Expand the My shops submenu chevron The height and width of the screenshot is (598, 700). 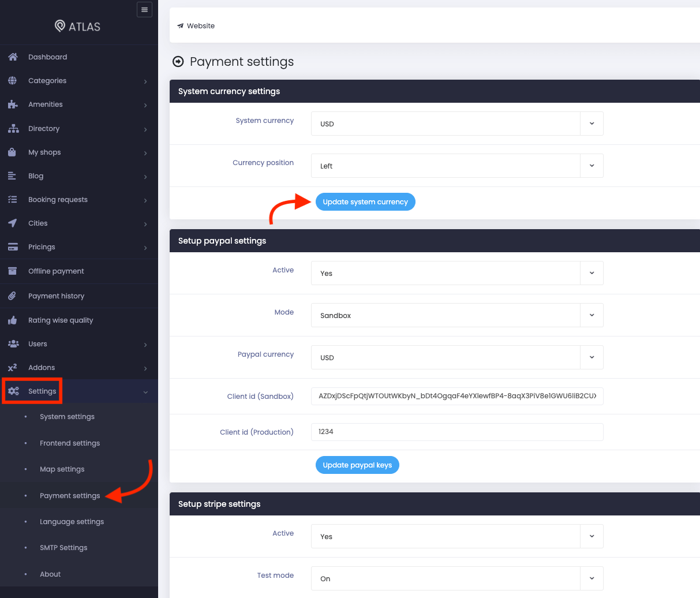(x=145, y=153)
